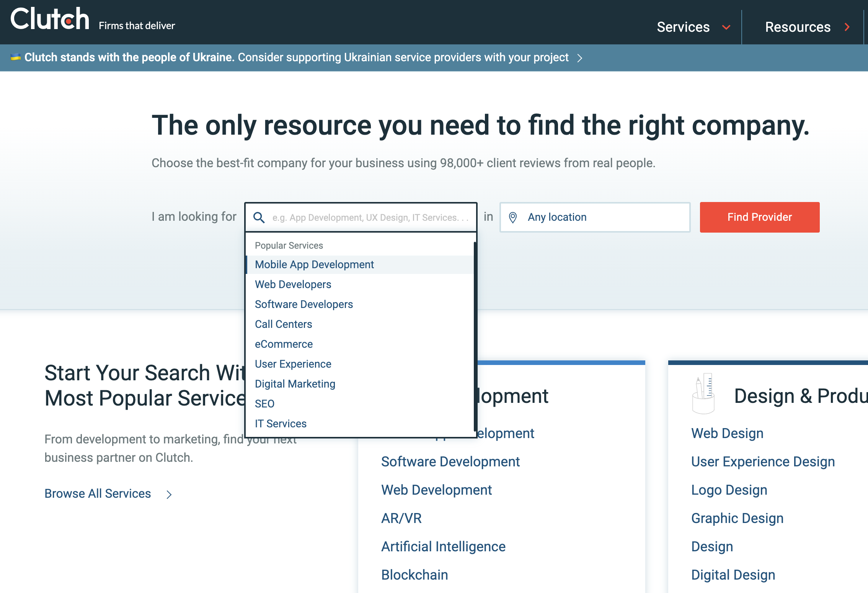
Task: Expand the Services menu chevron
Action: 726,27
